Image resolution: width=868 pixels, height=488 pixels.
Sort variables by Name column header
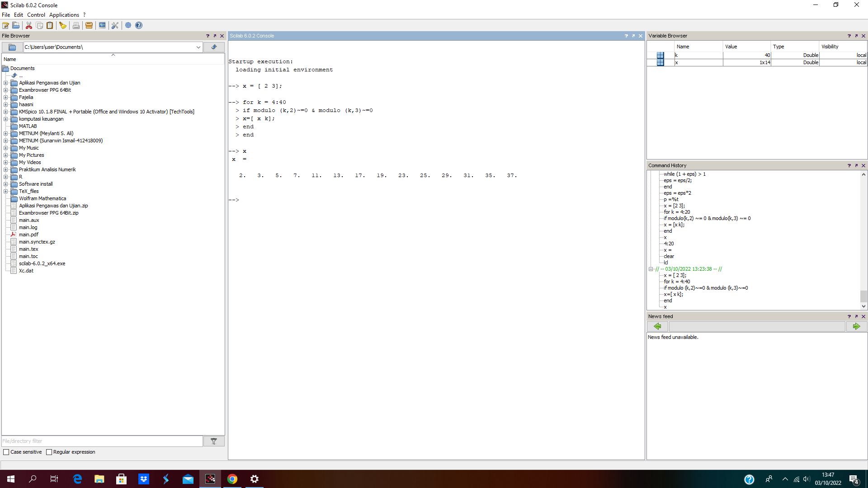[698, 47]
